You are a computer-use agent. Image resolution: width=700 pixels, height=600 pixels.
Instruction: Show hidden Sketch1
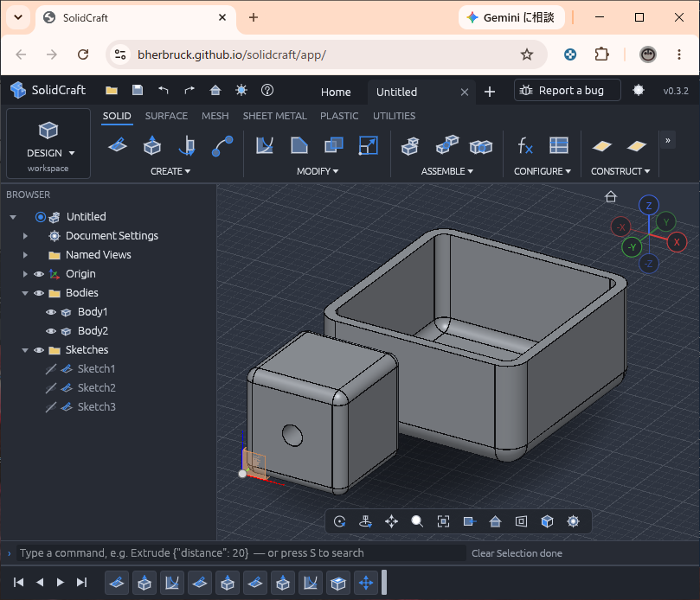[x=51, y=369]
